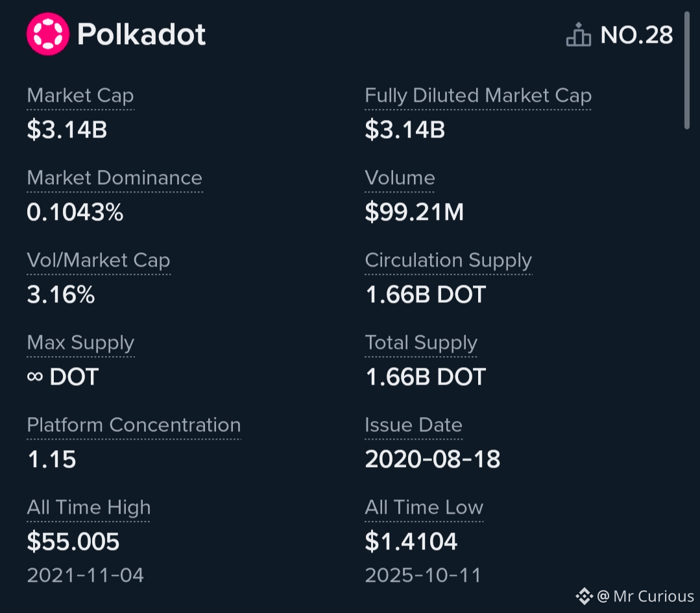Open the Vol/Market Cap explanation
This screenshot has width=700, height=613.
[99, 261]
